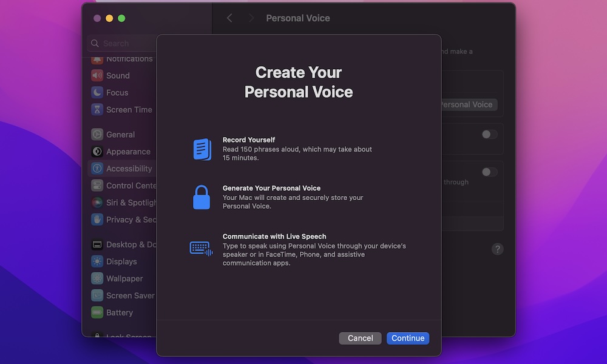The image size is (607, 364).
Task: Open the Desktop & Dock icon
Action: point(97,244)
